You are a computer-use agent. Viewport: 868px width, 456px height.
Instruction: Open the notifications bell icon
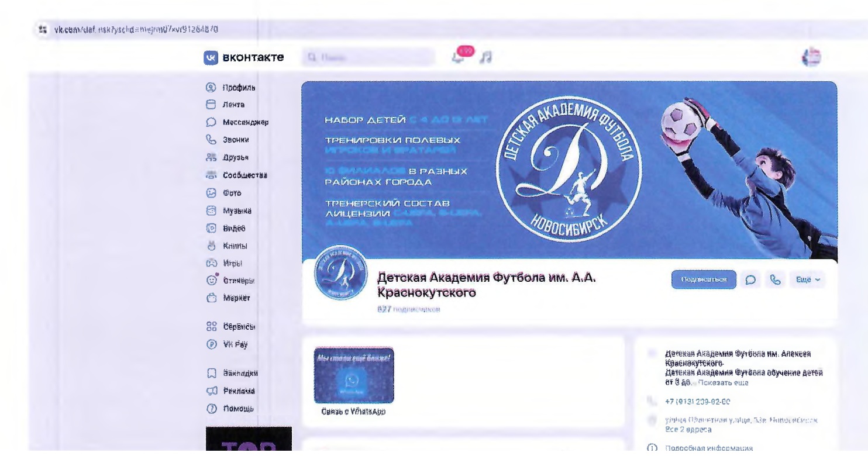(458, 57)
